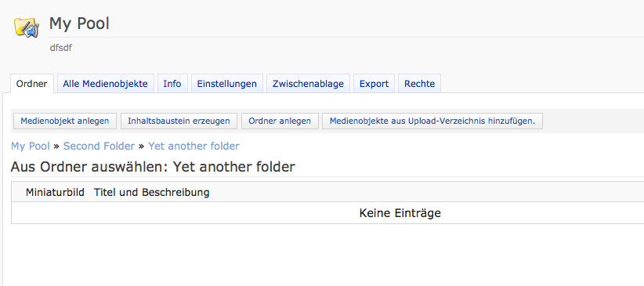This screenshot has height=286, width=644.
Task: Click the media pool folder icon
Action: tap(27, 27)
